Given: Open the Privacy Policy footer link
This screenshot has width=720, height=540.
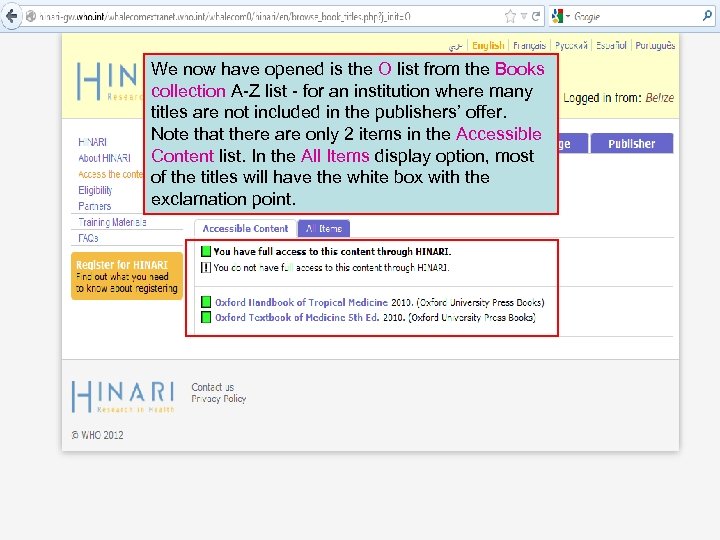Looking at the screenshot, I should [x=219, y=399].
